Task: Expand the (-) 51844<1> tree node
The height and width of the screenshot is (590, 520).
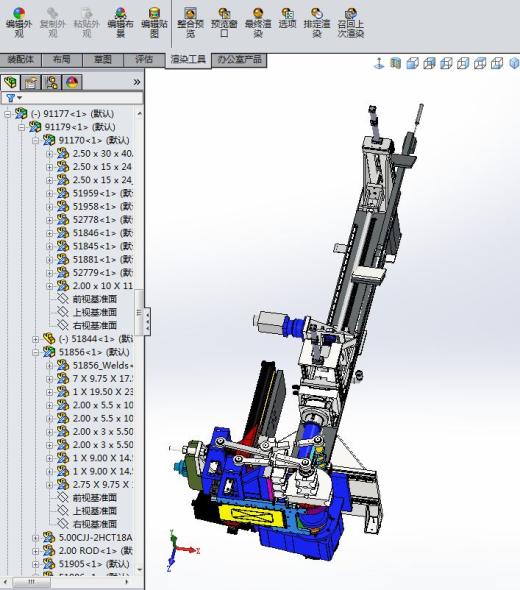Action: coord(36,339)
